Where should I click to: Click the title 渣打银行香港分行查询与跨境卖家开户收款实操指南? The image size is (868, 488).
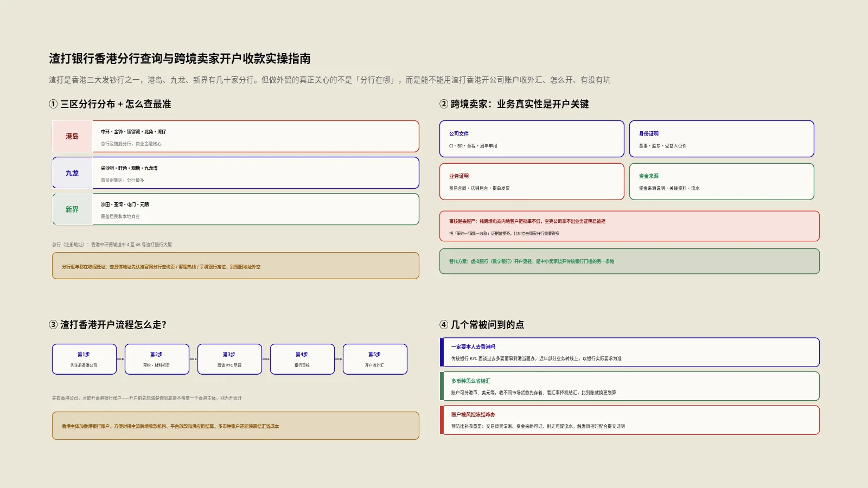coord(180,59)
